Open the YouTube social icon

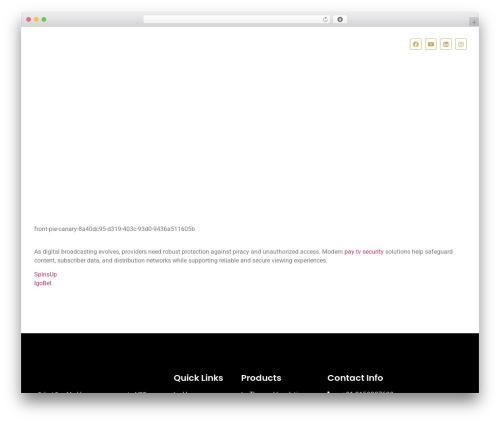click(431, 44)
